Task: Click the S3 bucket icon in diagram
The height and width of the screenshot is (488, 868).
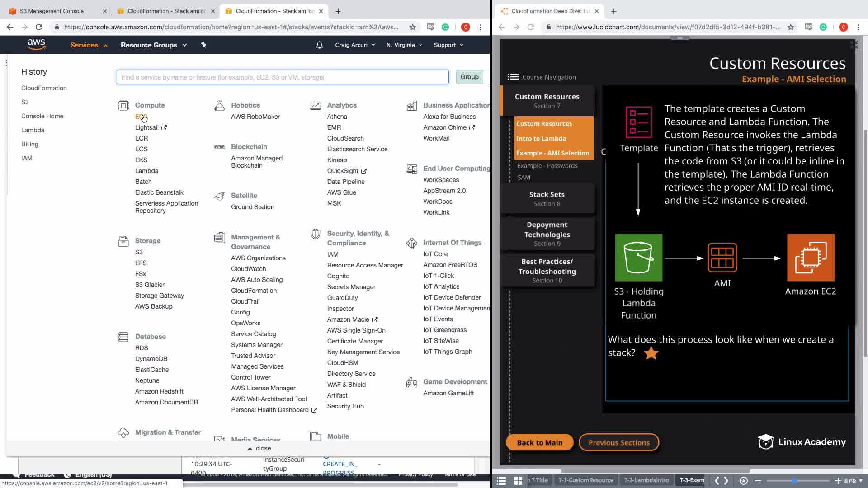Action: click(638, 258)
